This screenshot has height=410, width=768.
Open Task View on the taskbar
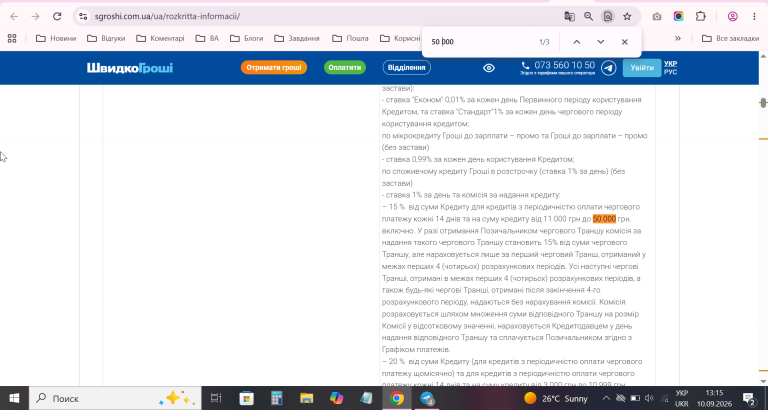[x=216, y=398]
